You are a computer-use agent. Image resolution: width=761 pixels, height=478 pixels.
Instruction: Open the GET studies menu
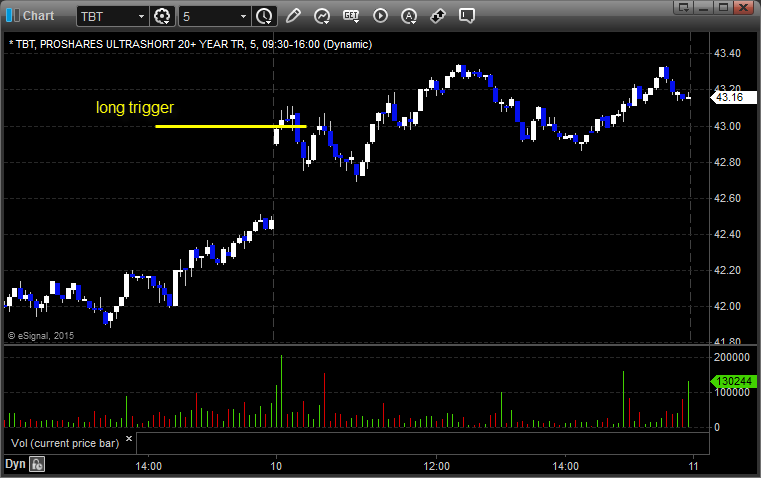tap(351, 16)
